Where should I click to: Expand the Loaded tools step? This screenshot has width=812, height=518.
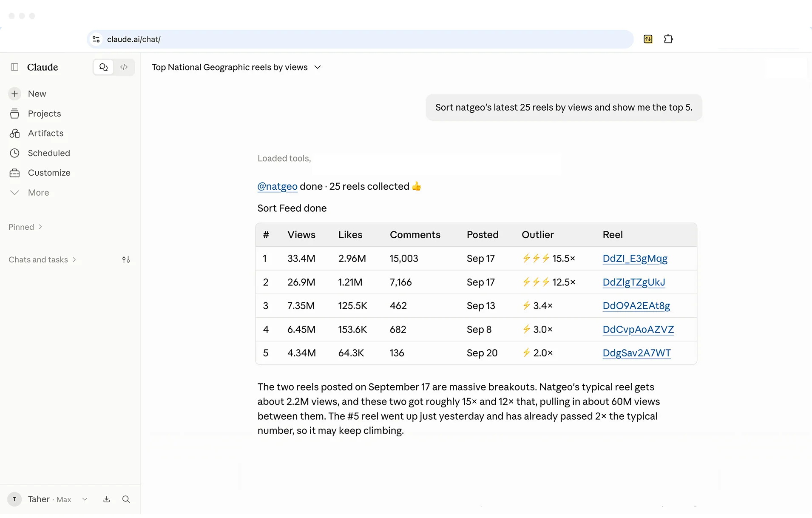pos(284,158)
